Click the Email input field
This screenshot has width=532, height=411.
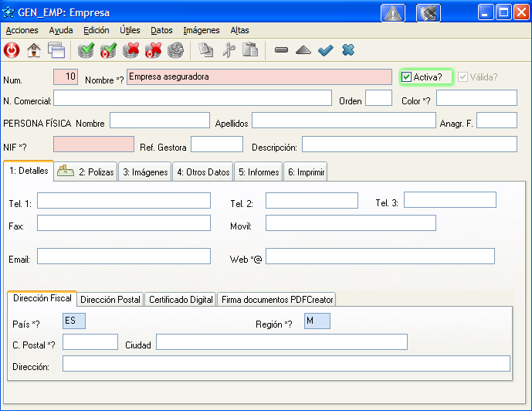[x=124, y=256]
